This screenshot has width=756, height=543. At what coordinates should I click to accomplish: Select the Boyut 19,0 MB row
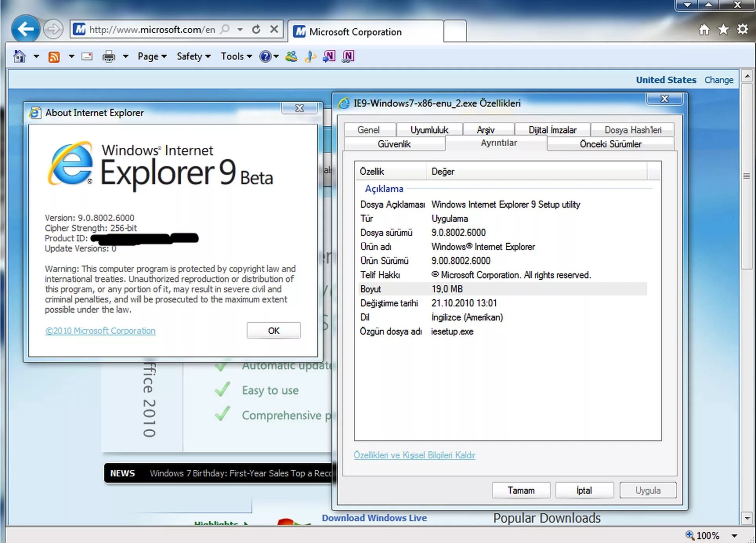[x=502, y=289]
